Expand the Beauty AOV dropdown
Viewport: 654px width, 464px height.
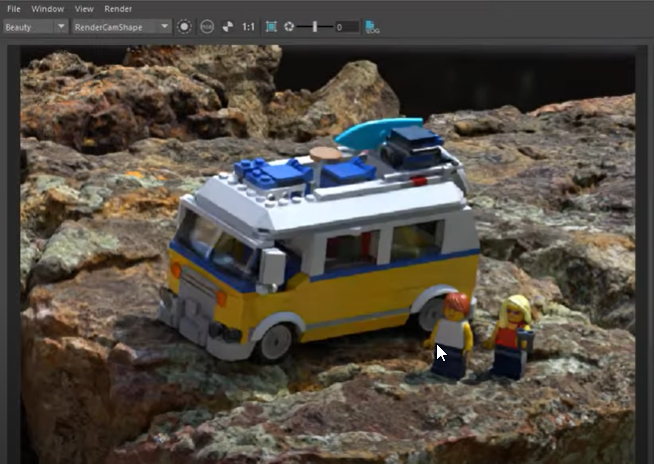click(x=35, y=26)
